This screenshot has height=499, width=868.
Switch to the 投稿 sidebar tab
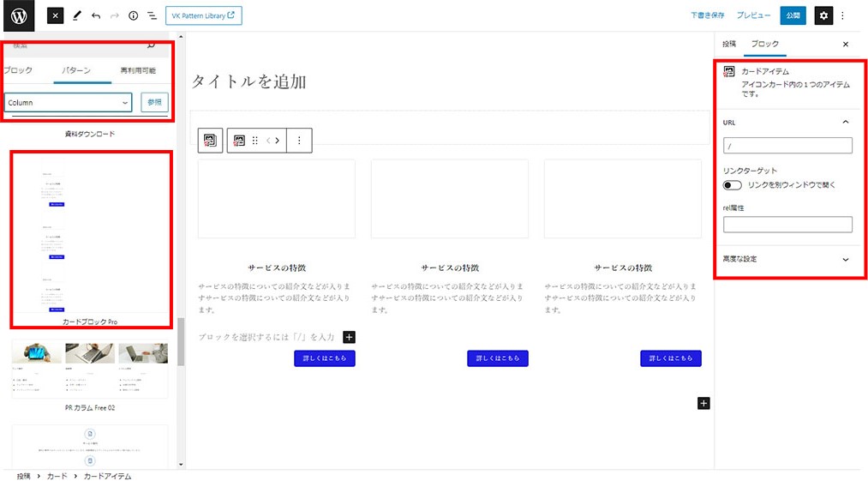point(728,44)
